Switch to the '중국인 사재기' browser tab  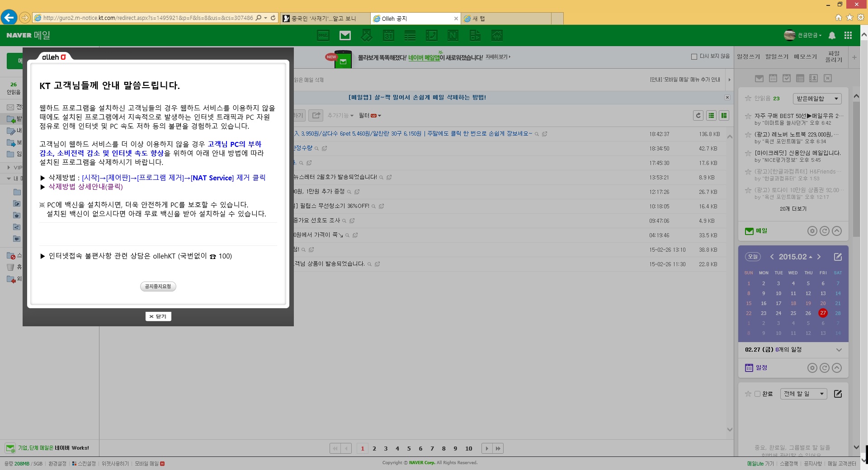(325, 19)
